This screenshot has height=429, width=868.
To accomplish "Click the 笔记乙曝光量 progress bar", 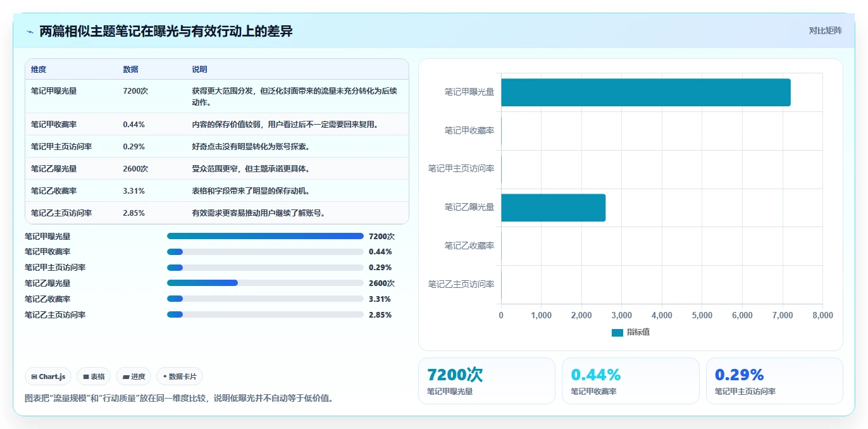I will click(x=265, y=283).
